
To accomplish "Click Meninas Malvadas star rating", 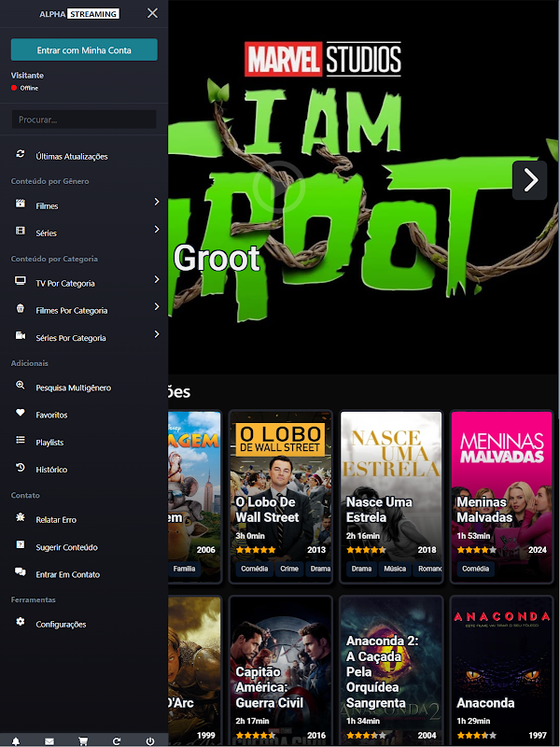I will click(x=477, y=550).
